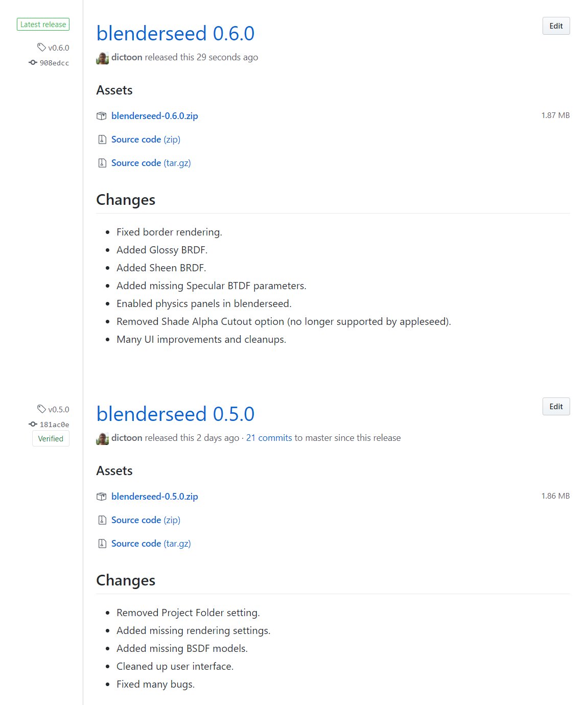Click the commit icon beside 908edcc
Image resolution: width=588 pixels, height=705 pixels.
[x=32, y=63]
